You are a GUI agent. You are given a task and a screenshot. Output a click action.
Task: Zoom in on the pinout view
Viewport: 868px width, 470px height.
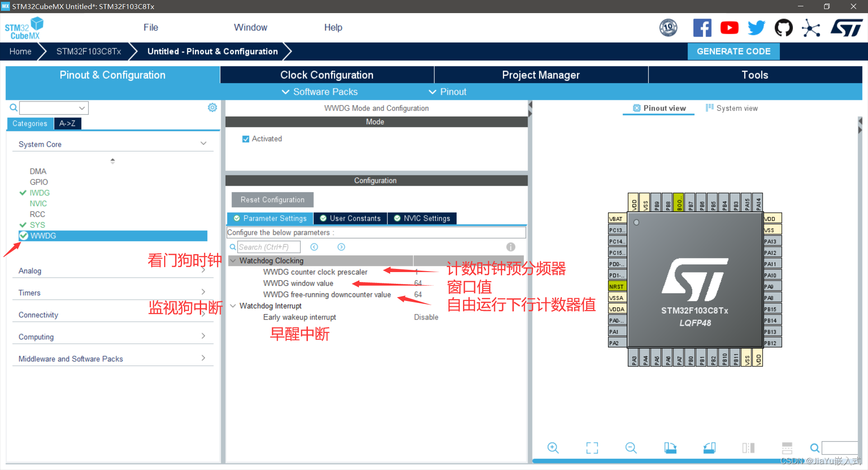553,448
